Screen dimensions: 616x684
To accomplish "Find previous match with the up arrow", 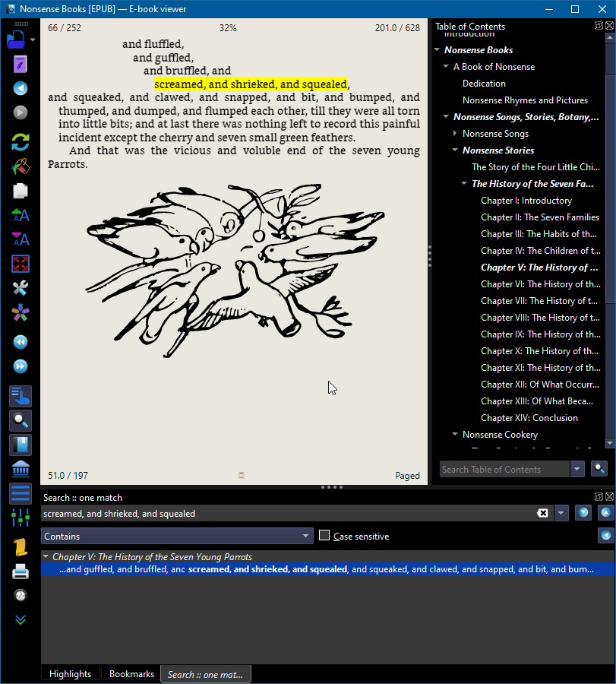I will 606,512.
